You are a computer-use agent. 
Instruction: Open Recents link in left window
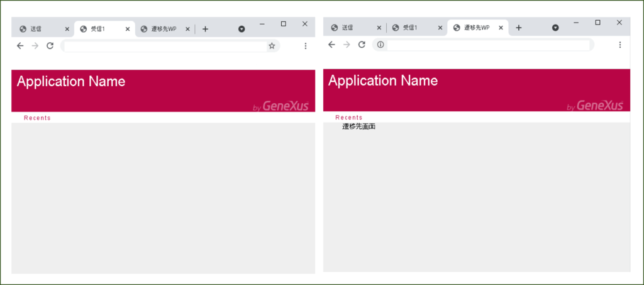[37, 118]
